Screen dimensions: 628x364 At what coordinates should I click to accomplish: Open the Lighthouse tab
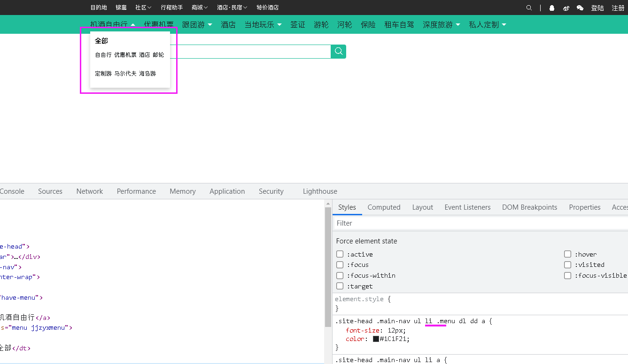320,191
